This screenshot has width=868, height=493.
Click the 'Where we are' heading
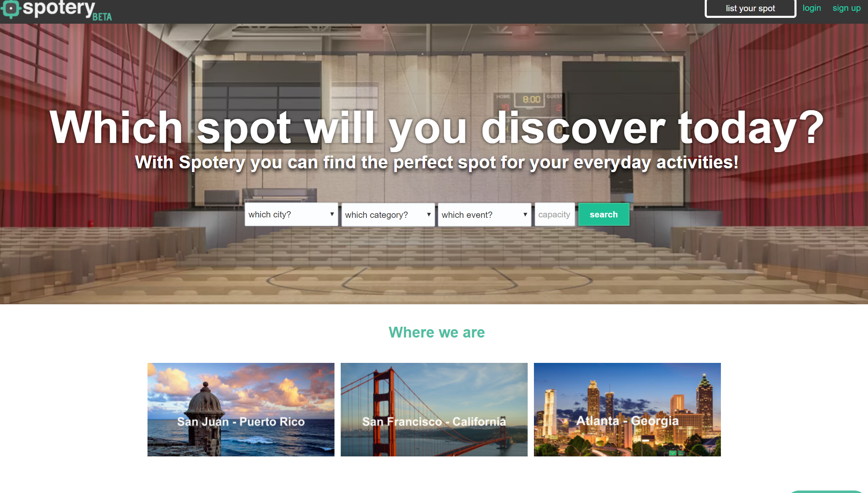click(x=437, y=332)
